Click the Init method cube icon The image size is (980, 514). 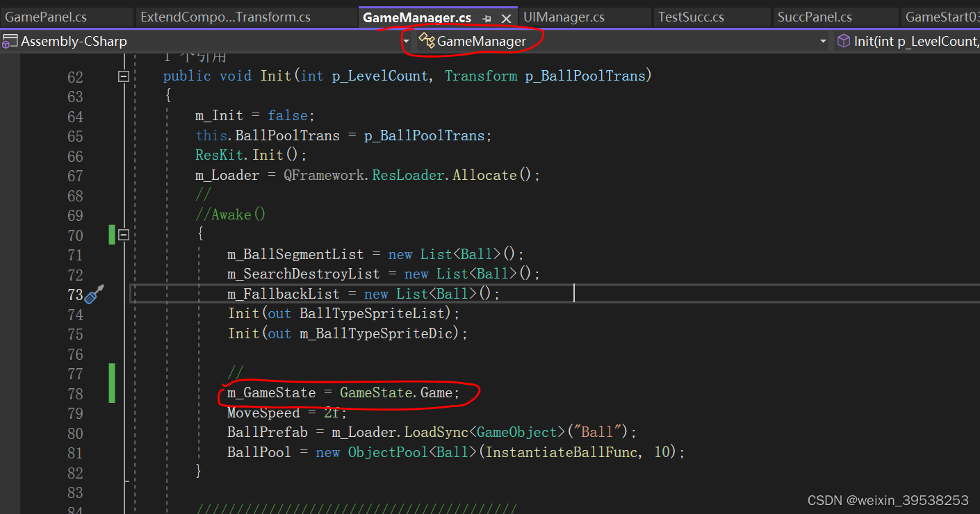click(x=843, y=41)
